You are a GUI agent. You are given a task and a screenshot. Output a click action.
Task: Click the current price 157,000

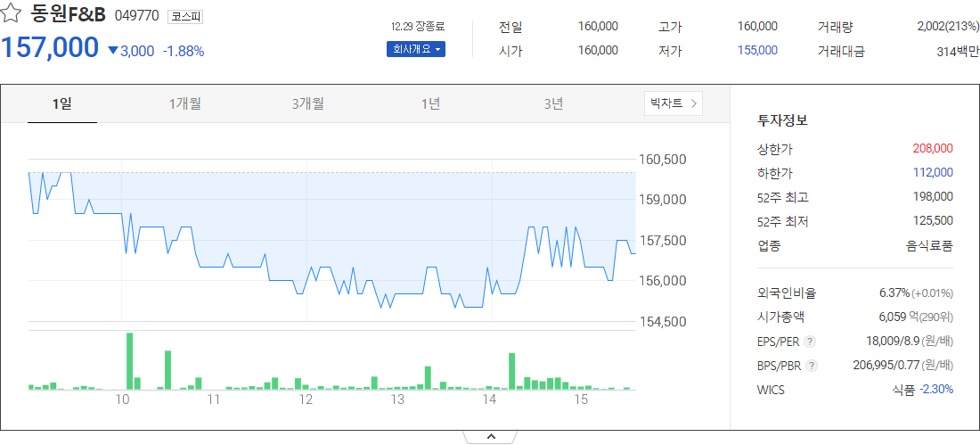click(x=50, y=47)
